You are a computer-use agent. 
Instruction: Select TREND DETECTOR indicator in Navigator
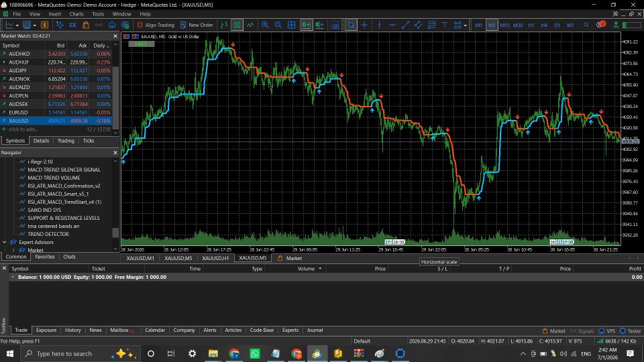point(48,234)
